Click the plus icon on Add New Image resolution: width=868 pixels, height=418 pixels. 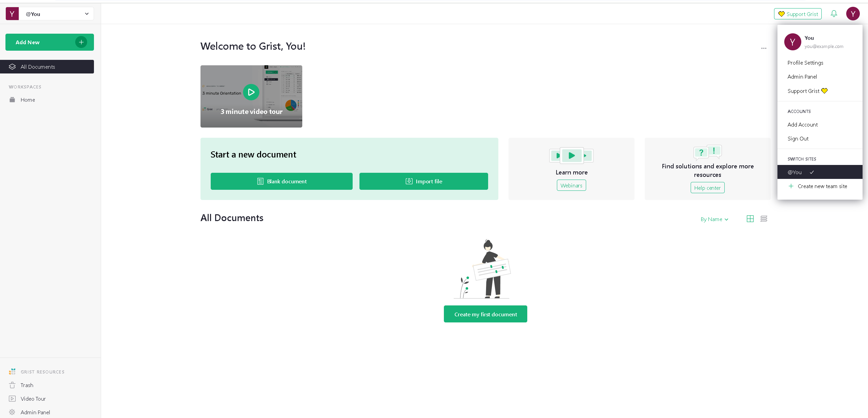[81, 42]
